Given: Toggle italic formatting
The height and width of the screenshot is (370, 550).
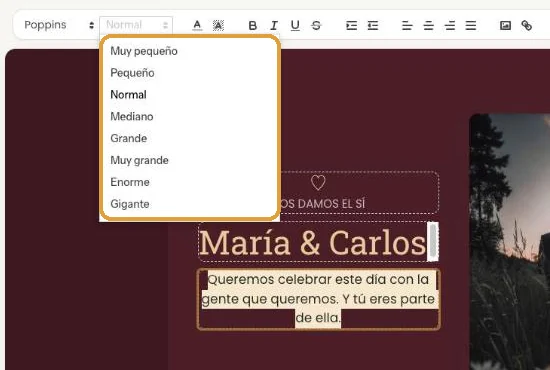Looking at the screenshot, I should coord(274,25).
